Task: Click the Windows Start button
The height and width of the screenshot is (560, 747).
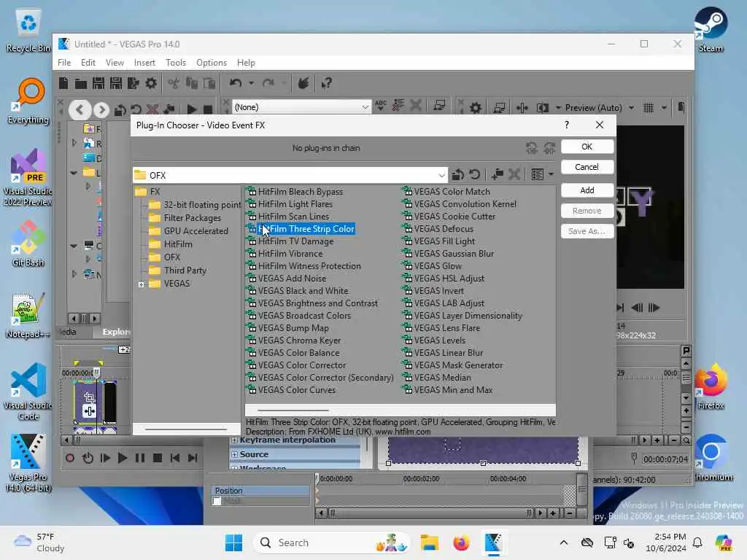Action: [233, 542]
